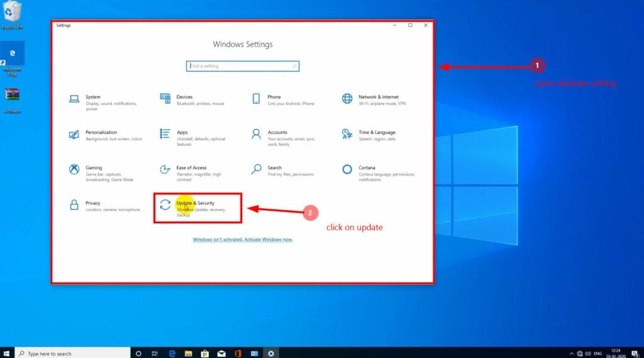Open the Office app from taskbar
Viewport: 644px width, 358px height.
(238, 354)
